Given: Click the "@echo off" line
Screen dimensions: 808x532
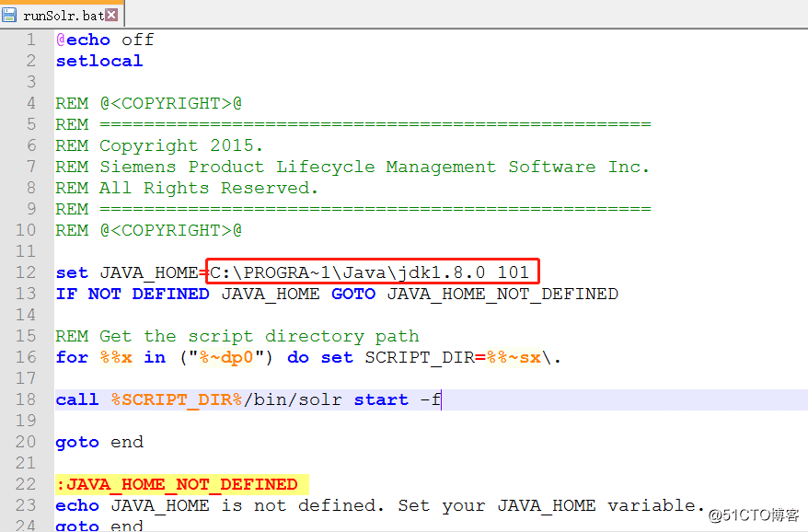Looking at the screenshot, I should coord(105,40).
